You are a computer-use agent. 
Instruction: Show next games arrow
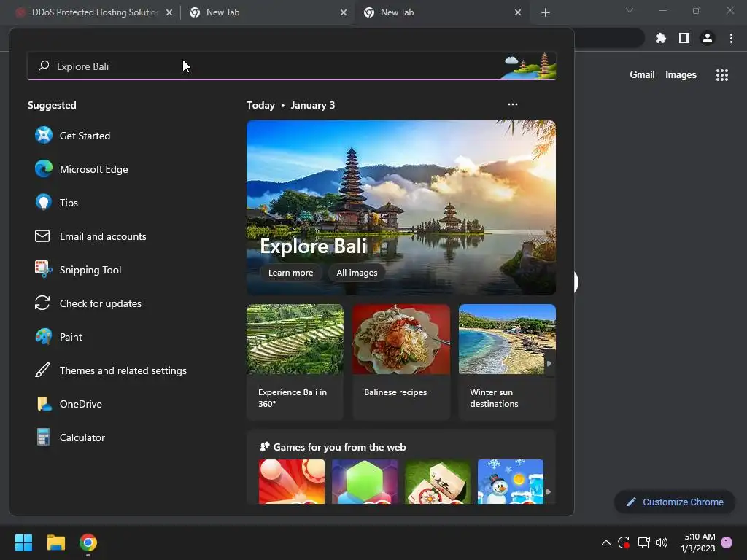[549, 492]
